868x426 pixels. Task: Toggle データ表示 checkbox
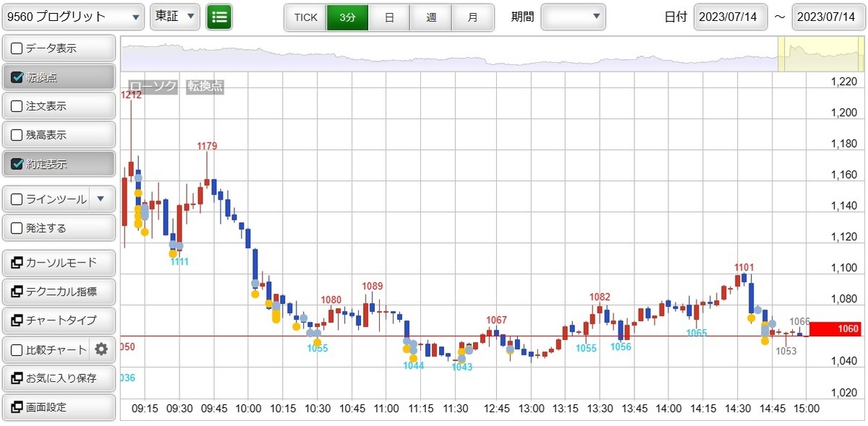point(17,48)
